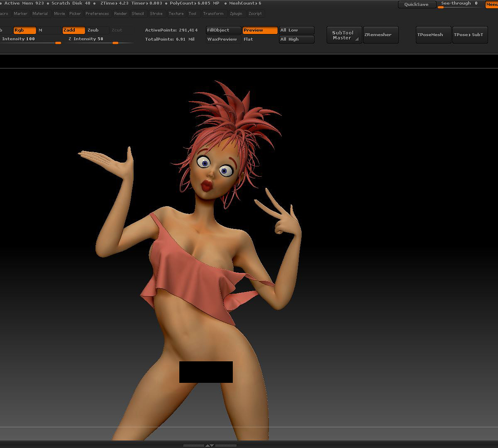This screenshot has width=498, height=448.
Task: Toggle the Flat render mode
Action: point(260,39)
